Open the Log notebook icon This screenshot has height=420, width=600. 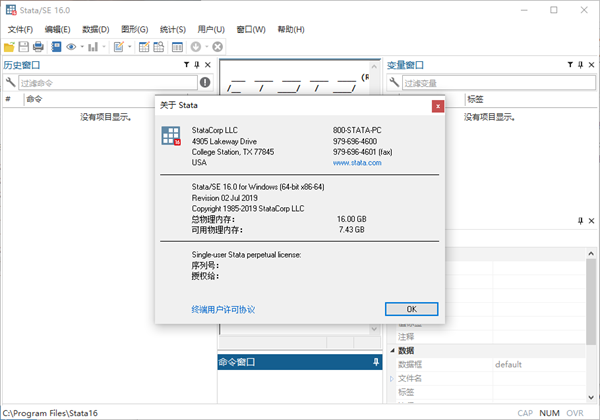click(x=56, y=47)
